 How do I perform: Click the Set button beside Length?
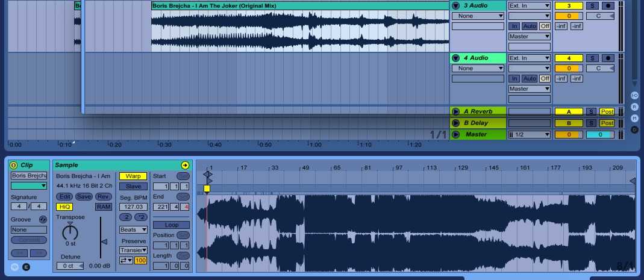coord(183,256)
